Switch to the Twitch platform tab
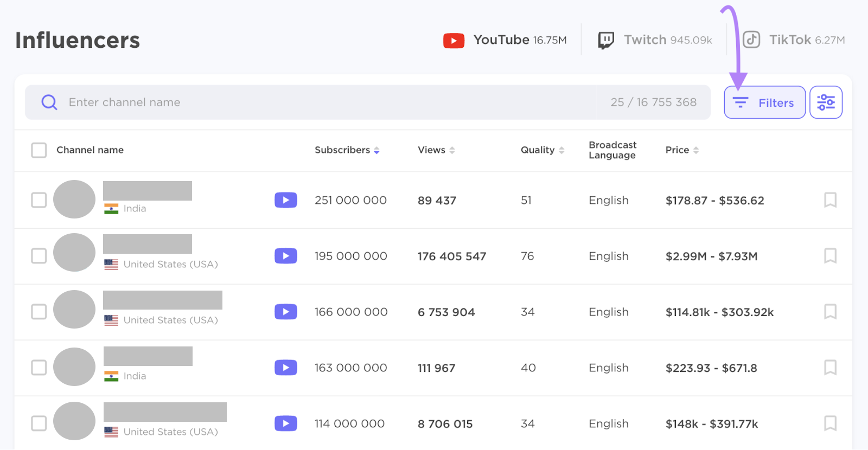 [x=655, y=40]
